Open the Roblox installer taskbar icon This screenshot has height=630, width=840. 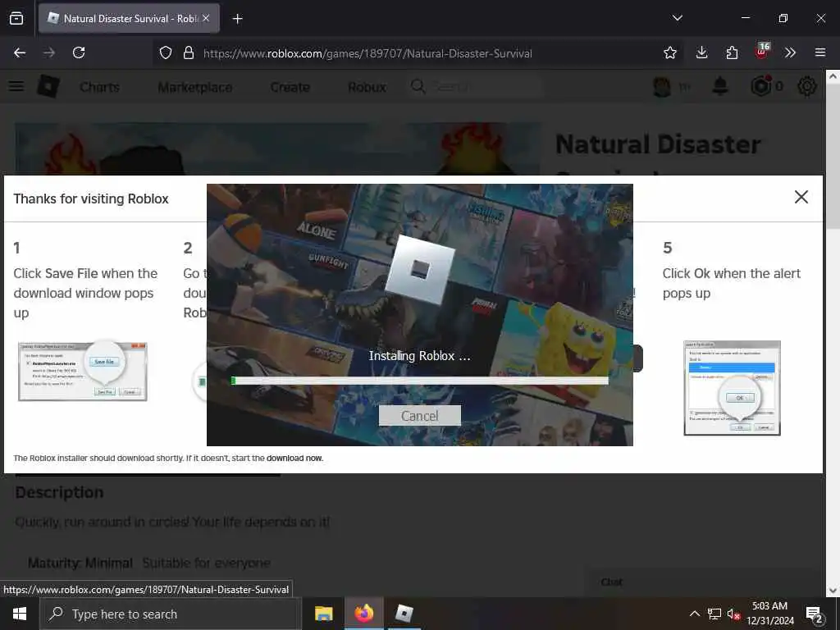tap(404, 614)
